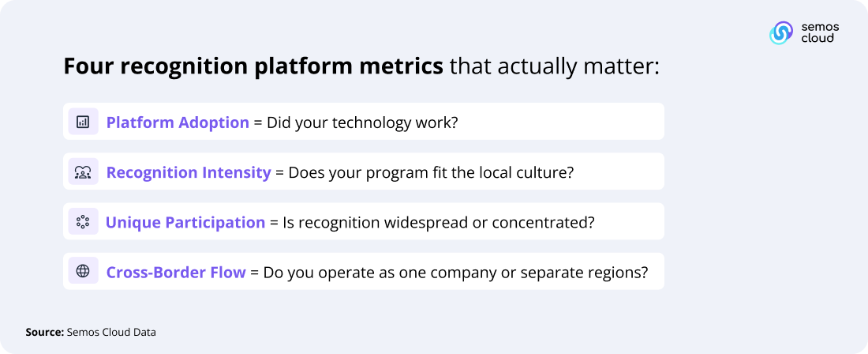The height and width of the screenshot is (354, 868).
Task: Click the dots cluster icon beside Unique Participation
Action: pos(83,222)
